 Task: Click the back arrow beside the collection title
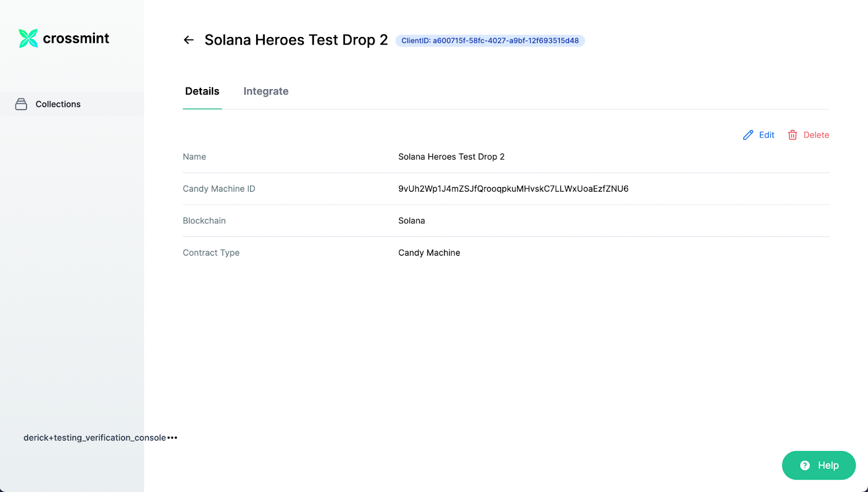pos(189,40)
